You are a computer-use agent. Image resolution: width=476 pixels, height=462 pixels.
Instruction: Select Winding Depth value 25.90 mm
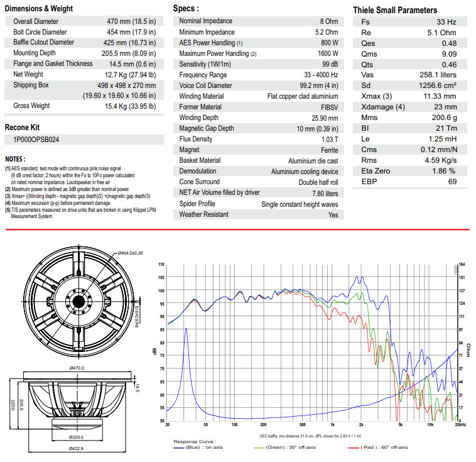pyautogui.click(x=325, y=118)
